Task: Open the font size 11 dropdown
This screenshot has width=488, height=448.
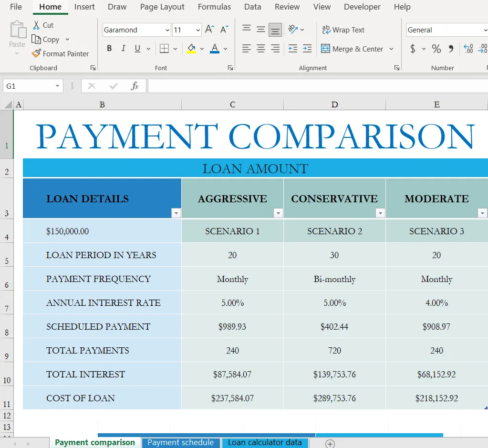Action: [x=198, y=30]
